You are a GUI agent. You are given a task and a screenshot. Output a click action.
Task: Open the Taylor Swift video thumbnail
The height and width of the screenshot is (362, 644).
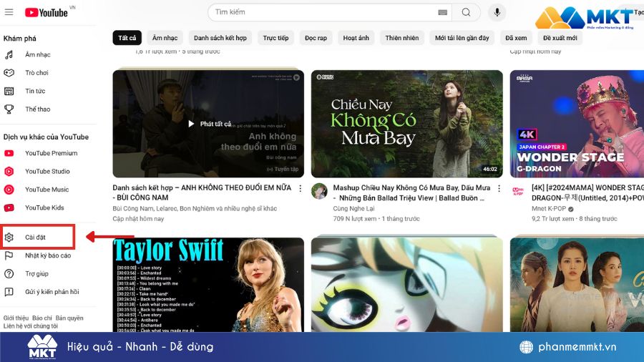pyautogui.click(x=208, y=284)
